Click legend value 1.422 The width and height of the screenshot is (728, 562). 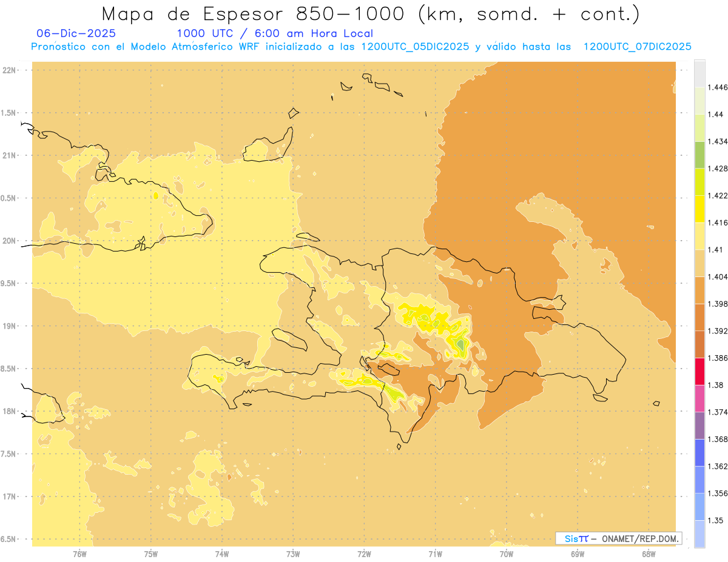[x=718, y=195]
